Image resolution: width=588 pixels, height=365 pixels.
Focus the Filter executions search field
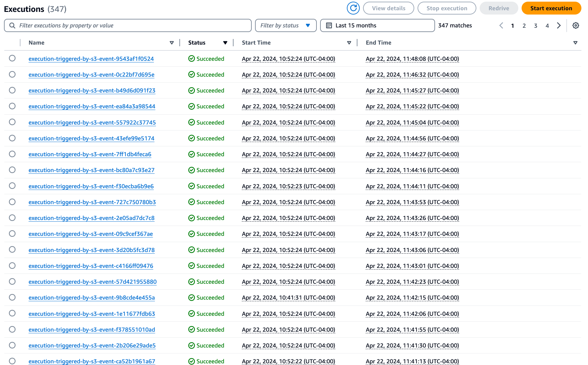[128, 25]
